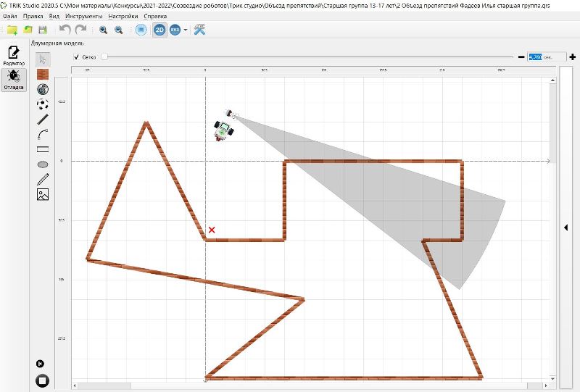Choose the skittle object tool
This screenshot has width=580, height=392.
point(43,89)
